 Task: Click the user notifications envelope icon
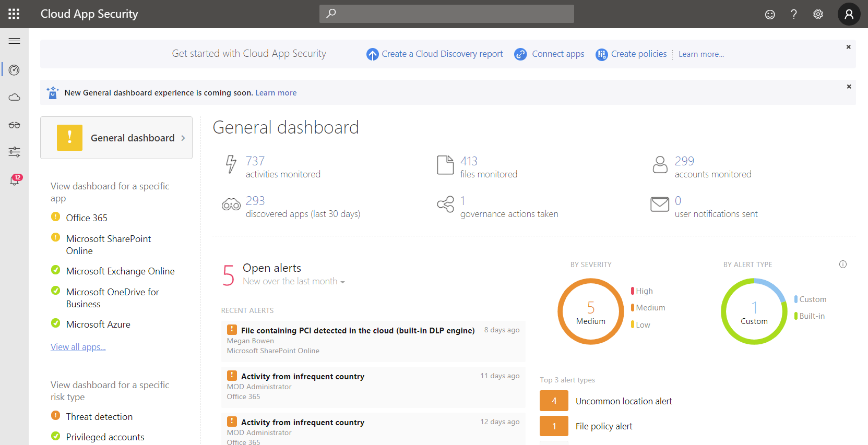point(660,204)
